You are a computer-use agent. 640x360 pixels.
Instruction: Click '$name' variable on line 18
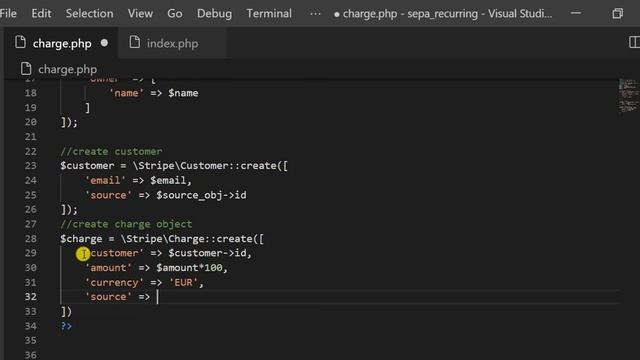(x=183, y=93)
